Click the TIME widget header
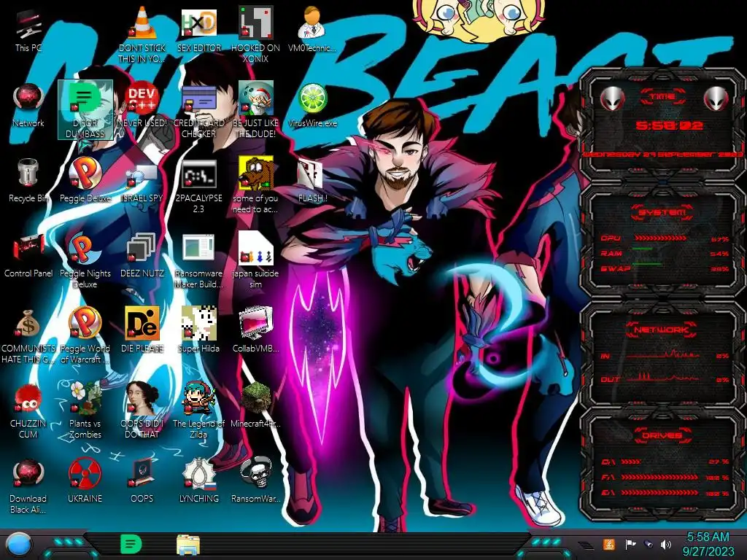The image size is (747, 560). click(x=662, y=97)
